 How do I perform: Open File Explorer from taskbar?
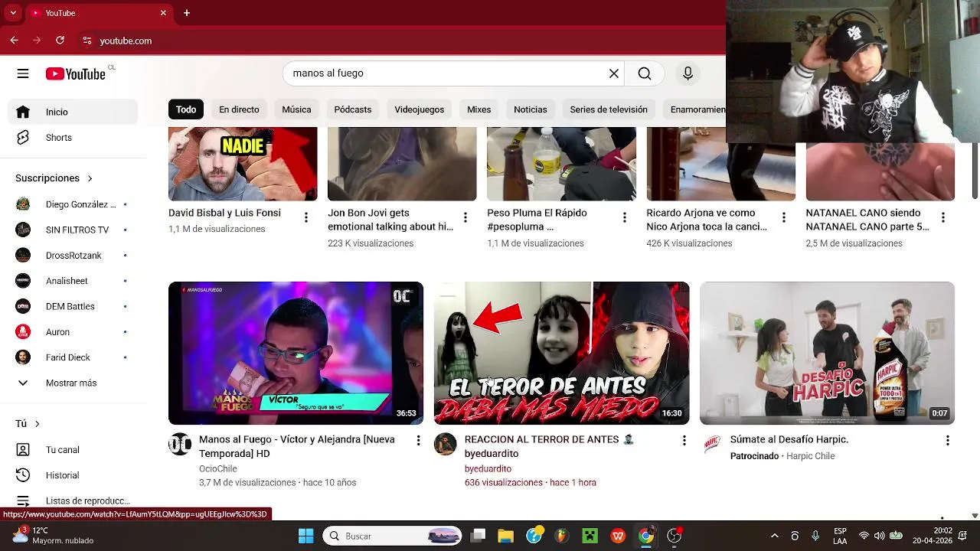coord(505,536)
